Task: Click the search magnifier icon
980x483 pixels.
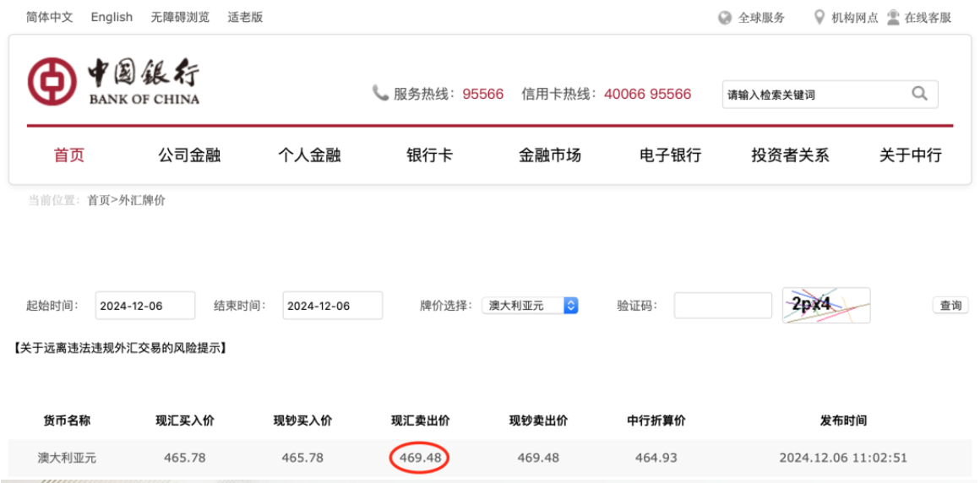Action: tap(919, 94)
